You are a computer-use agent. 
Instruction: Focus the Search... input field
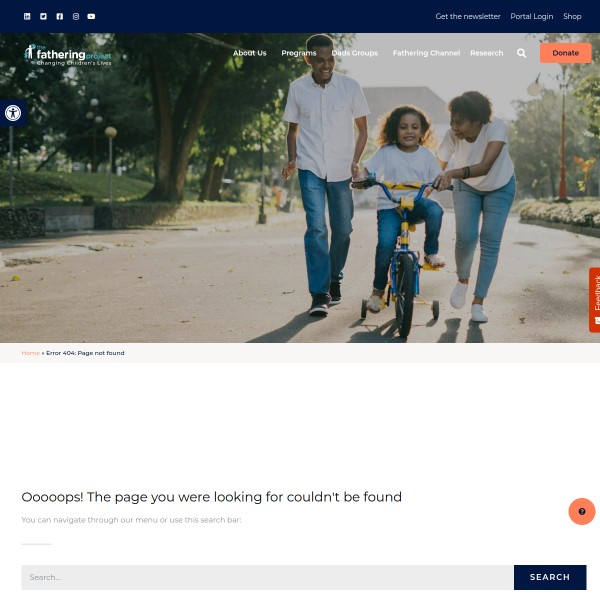point(267,577)
